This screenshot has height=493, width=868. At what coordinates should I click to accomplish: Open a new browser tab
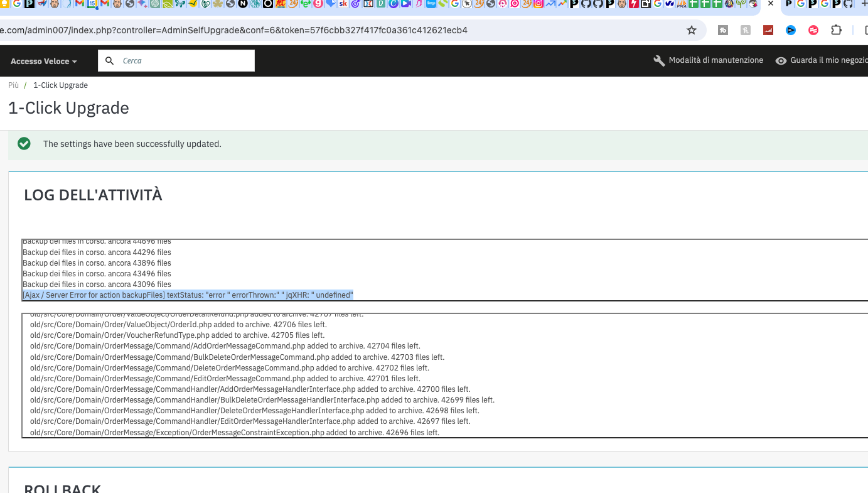(864, 4)
